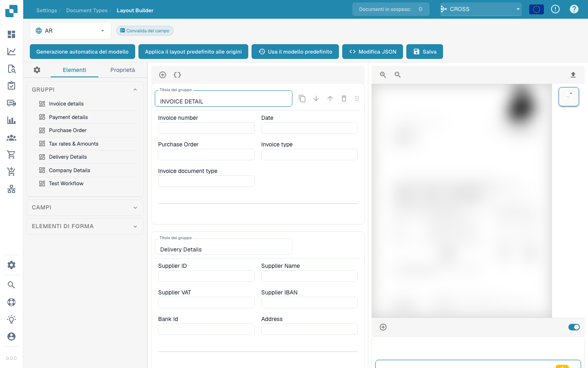The image size is (588, 368).
Task: Open the delivery truck sidebar icon
Action: 11,103
